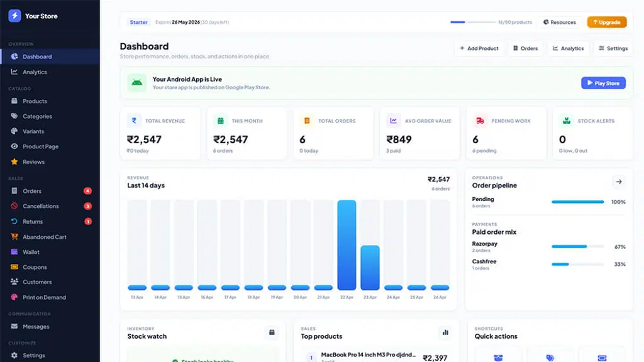Open the Messages envelope icon
This screenshot has height=362, width=644.
[x=14, y=326]
